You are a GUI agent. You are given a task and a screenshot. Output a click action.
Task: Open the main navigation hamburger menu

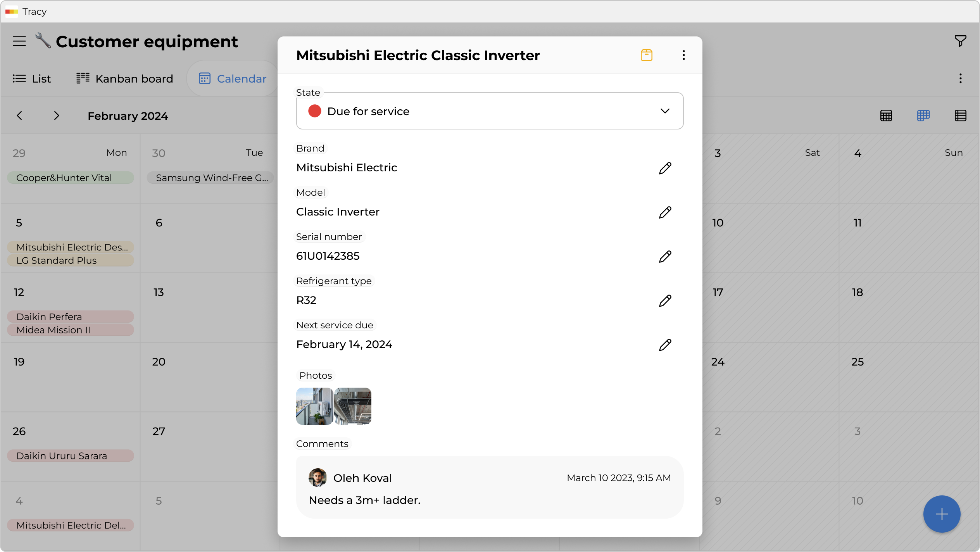pyautogui.click(x=19, y=41)
